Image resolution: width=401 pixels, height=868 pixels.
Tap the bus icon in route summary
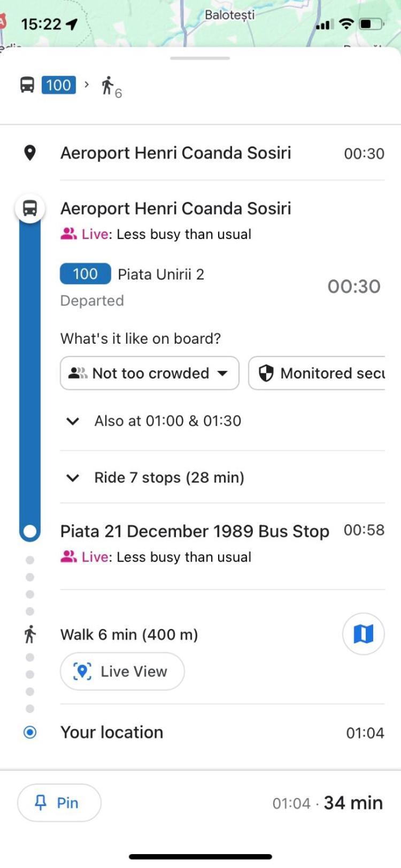[27, 85]
